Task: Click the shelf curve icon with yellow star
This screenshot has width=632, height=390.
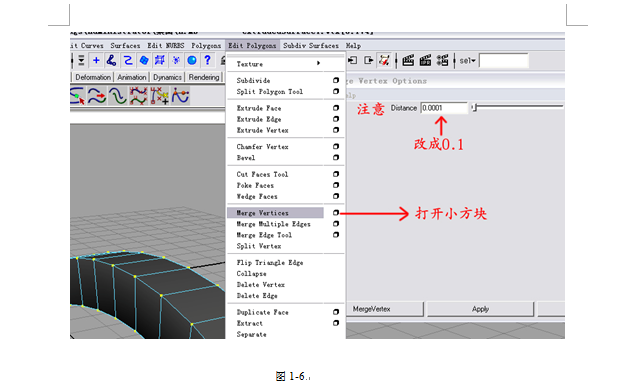Action: (160, 96)
